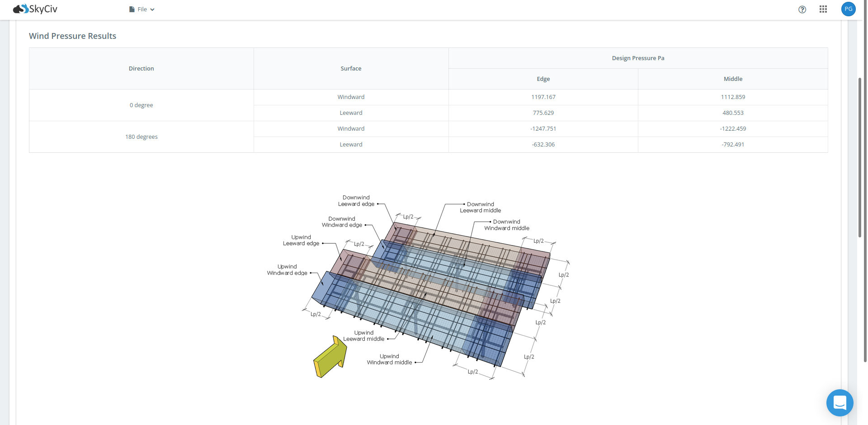Click the Upwind Windward middle diagram label

point(389,359)
